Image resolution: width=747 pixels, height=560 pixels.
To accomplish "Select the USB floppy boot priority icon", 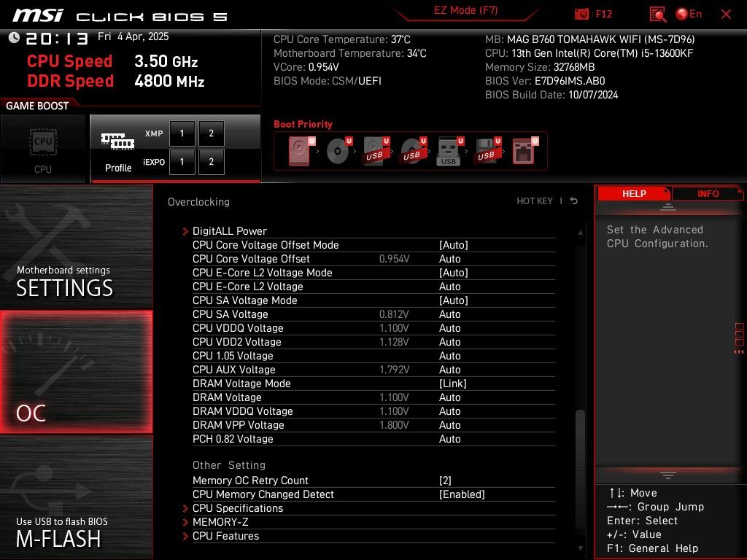I will (487, 151).
